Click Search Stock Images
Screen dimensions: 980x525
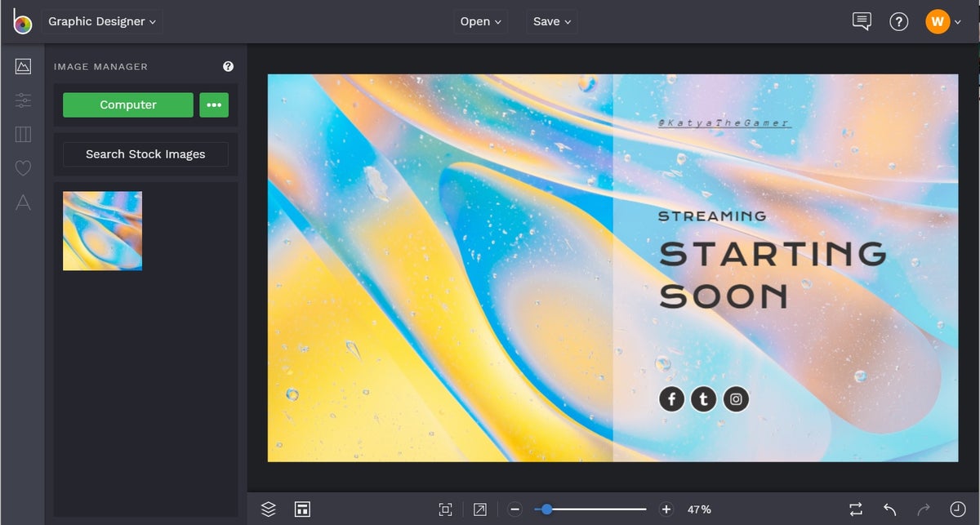[145, 154]
